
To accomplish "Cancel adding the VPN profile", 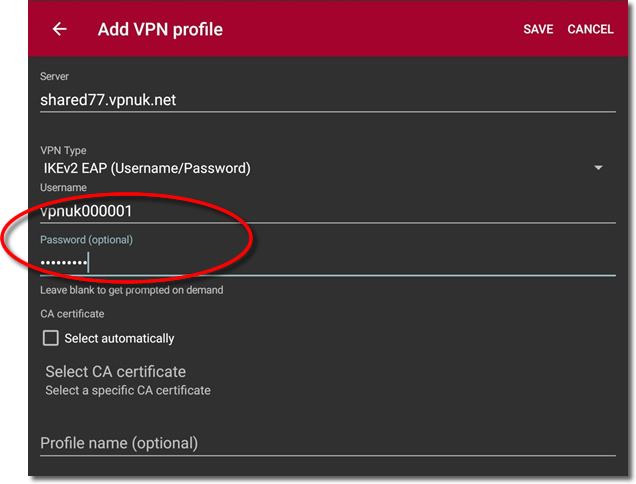I will pos(590,29).
